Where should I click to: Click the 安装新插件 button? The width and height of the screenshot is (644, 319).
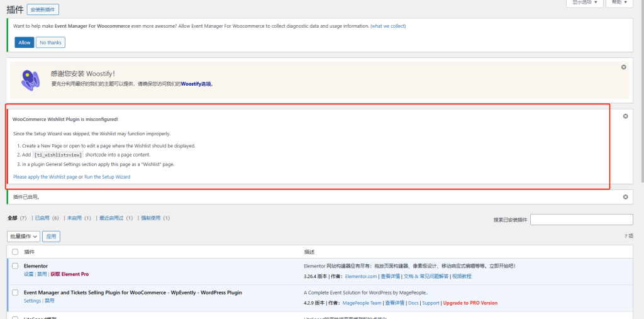coord(42,9)
